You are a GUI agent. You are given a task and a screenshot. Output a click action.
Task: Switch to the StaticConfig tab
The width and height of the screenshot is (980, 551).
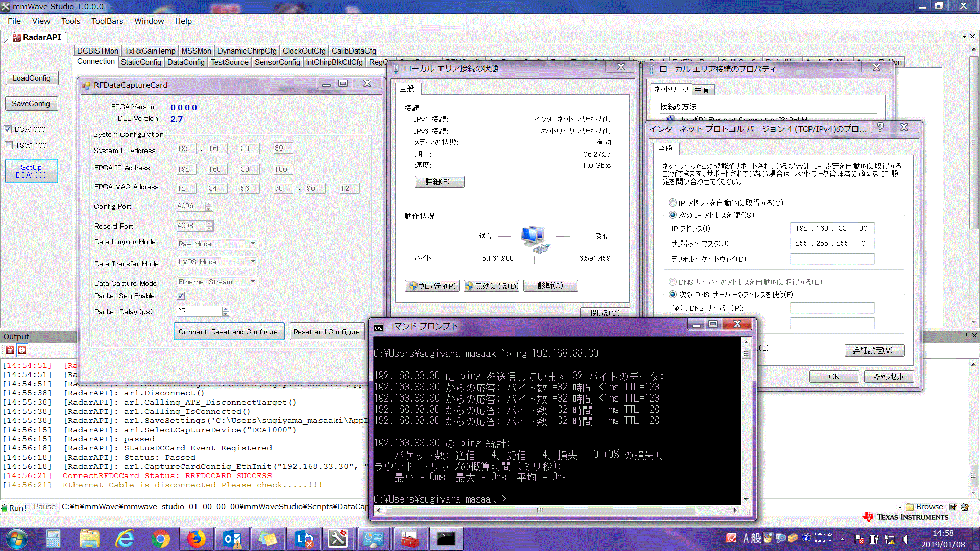[141, 62]
